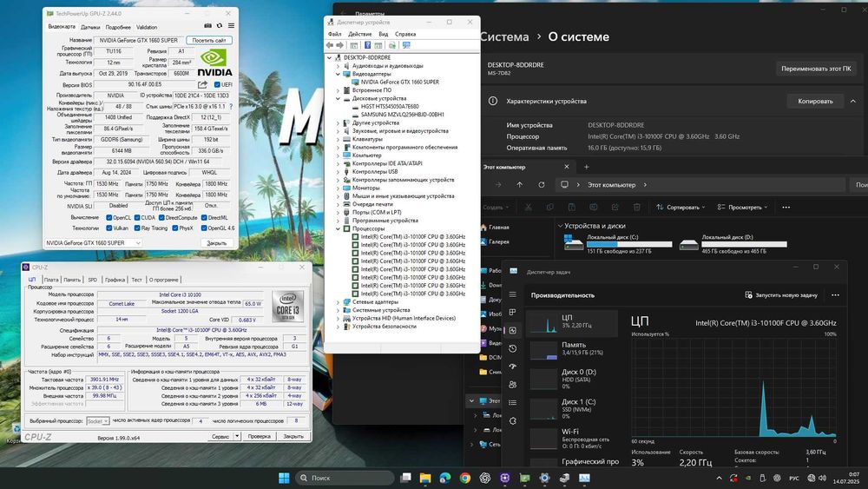868x489 pixels.
Task: Toggle the OpenGL 4.6 checkbox
Action: point(204,228)
